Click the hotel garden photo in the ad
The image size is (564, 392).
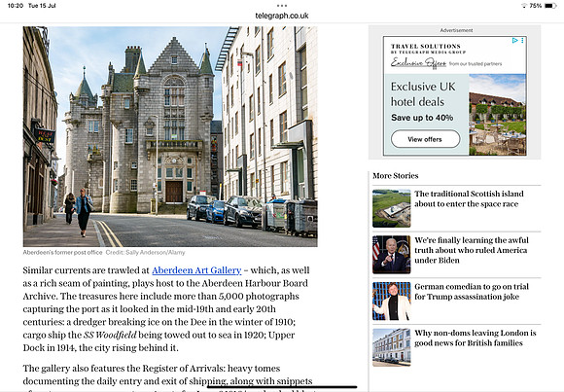[498, 115]
